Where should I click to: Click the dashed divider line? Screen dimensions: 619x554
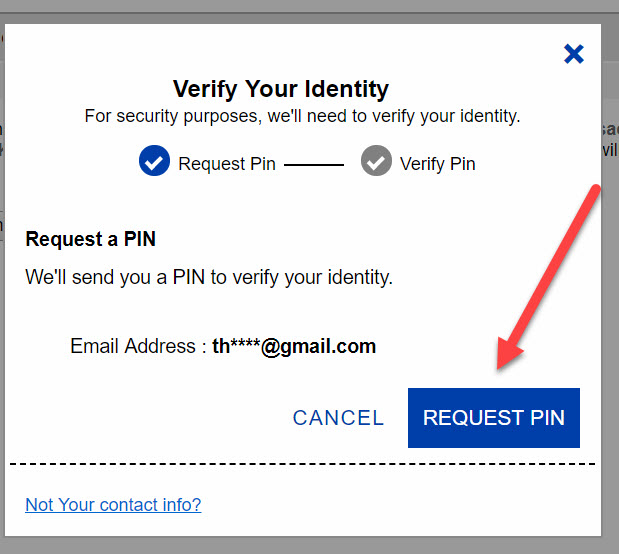coord(302,464)
